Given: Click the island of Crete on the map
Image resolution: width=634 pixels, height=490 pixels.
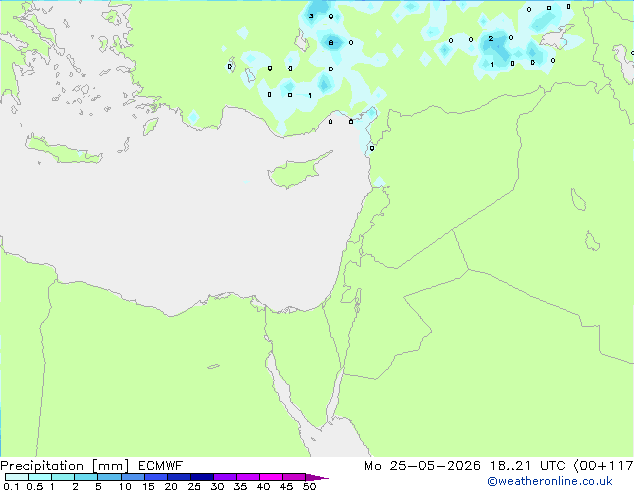Looking at the screenshot, I should [x=63, y=150].
